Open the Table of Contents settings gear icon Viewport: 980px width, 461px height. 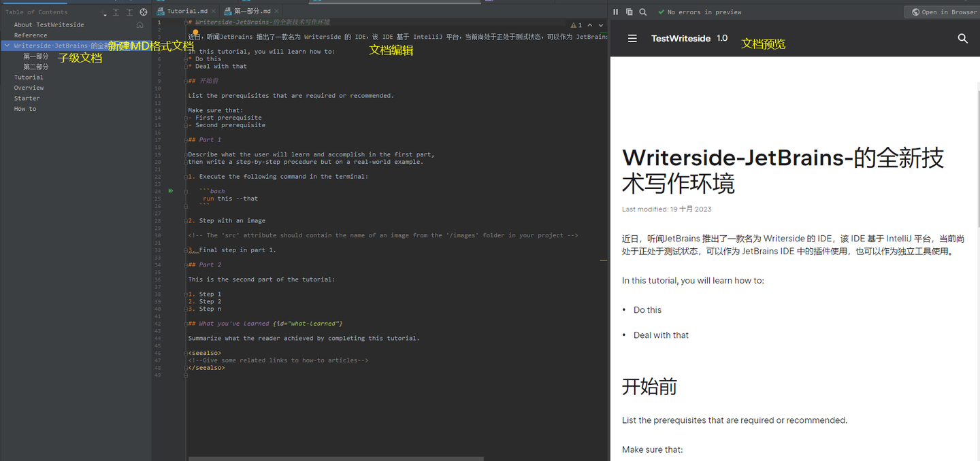(143, 12)
